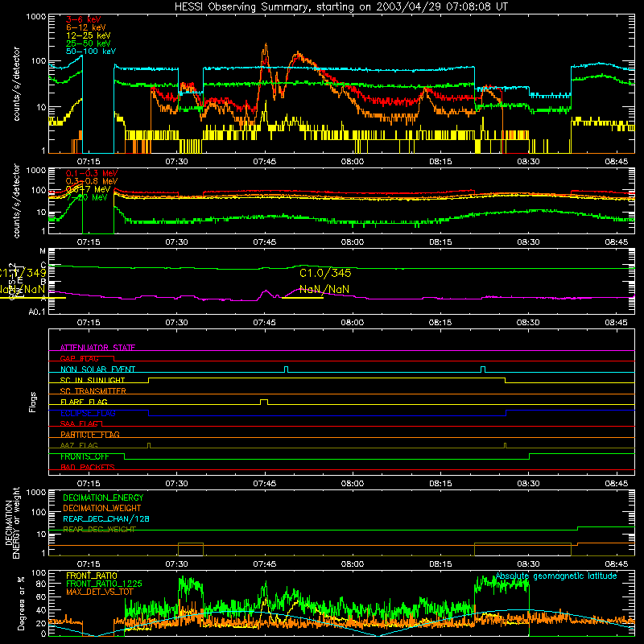Select the 50-100 keV legend label
Image resolution: width=644 pixels, height=644 pixels.
(x=91, y=52)
